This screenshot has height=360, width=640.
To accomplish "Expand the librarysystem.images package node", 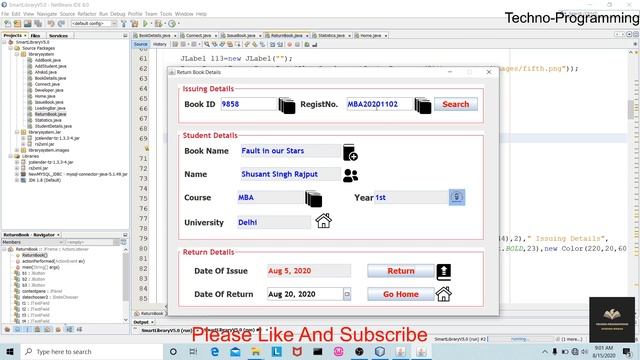I will tap(17, 150).
